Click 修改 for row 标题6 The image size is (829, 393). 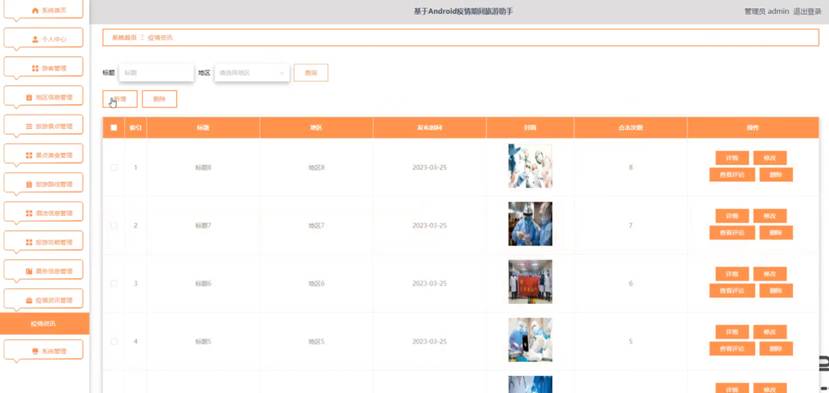770,274
